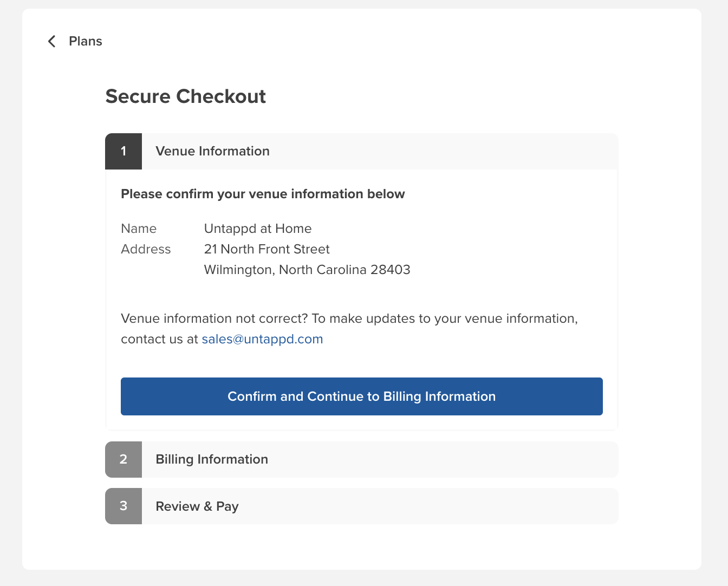Click the back chevron arrow icon
The image size is (728, 586).
point(52,41)
